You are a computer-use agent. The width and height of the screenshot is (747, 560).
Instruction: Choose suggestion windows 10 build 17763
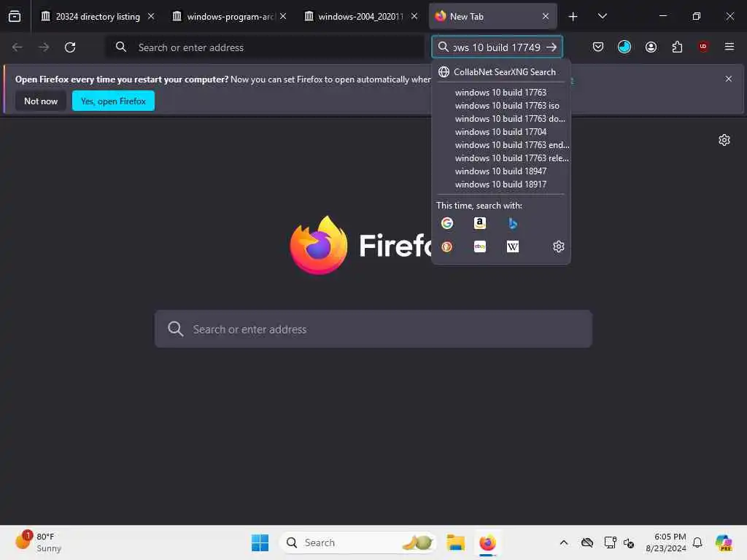pos(500,93)
